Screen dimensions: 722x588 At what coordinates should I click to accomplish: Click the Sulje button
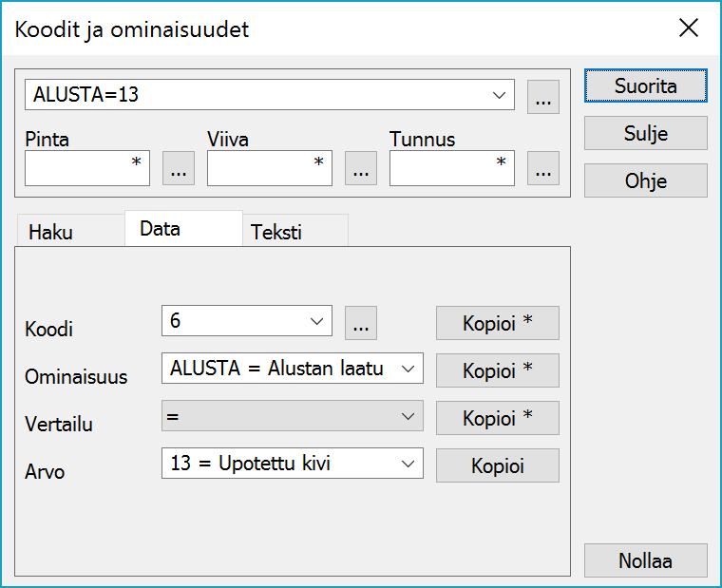click(645, 134)
